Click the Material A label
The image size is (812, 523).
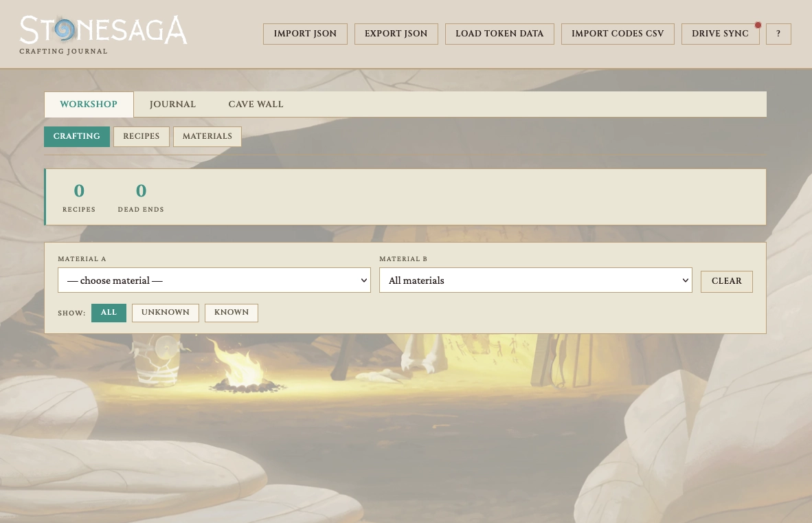coord(82,259)
